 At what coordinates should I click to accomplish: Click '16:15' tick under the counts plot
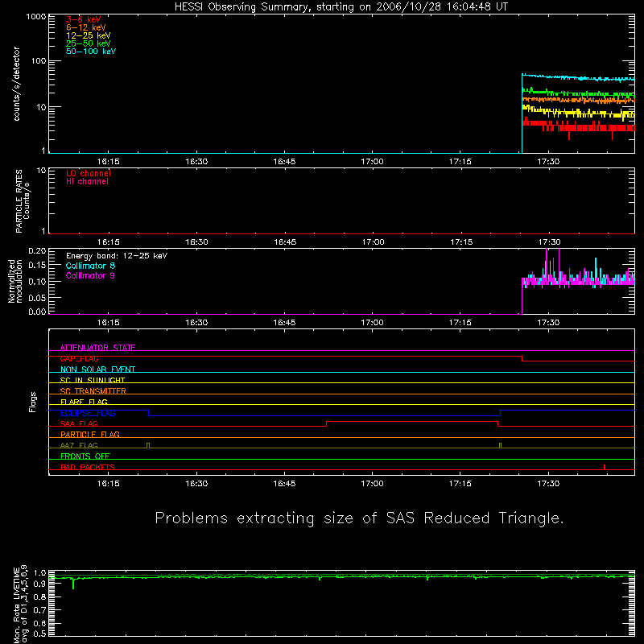[109, 162]
